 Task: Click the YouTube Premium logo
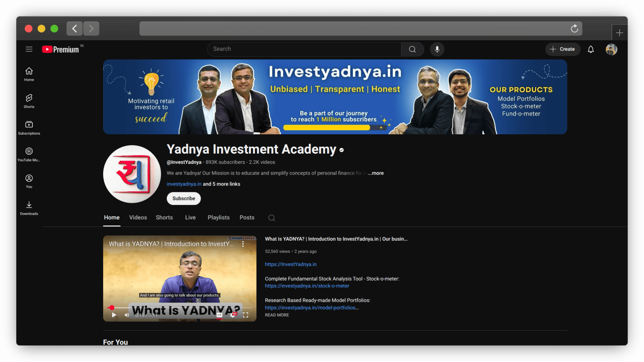point(61,49)
